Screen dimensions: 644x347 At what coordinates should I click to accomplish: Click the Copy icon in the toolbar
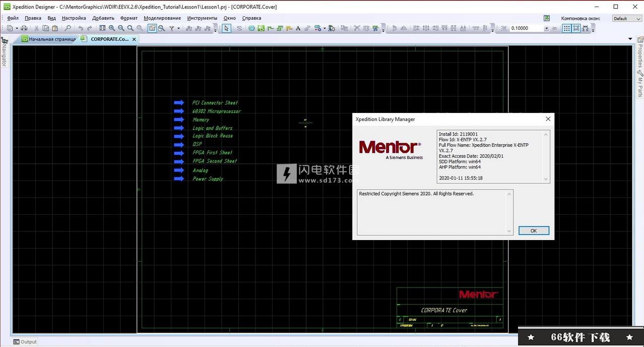click(x=46, y=28)
